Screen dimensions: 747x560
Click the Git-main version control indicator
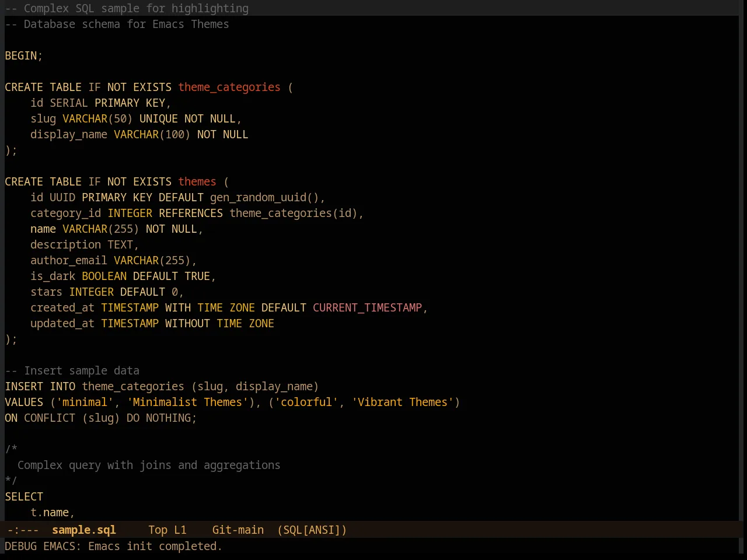(x=238, y=530)
